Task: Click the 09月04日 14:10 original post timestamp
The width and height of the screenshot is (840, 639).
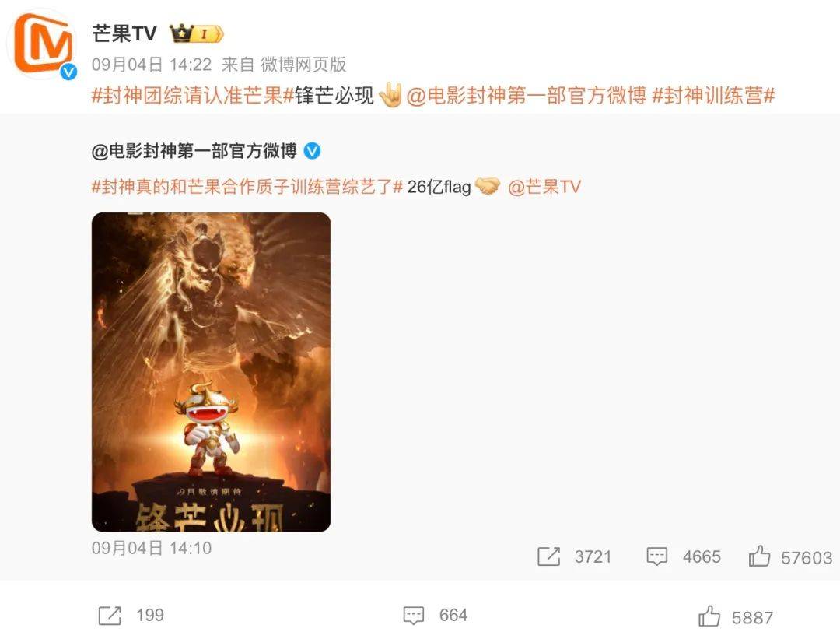Action: (x=152, y=548)
